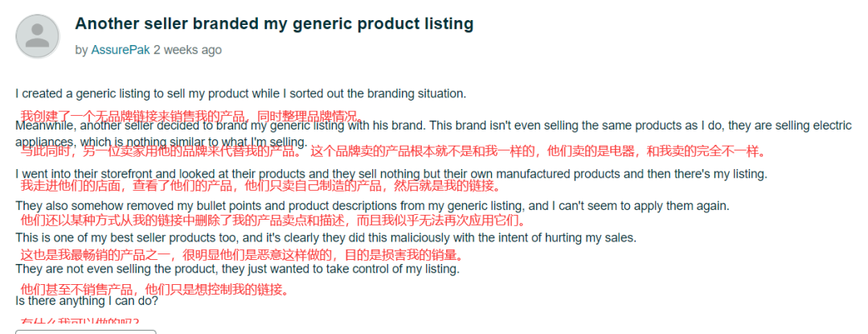This screenshot has width=868, height=334.
Task: Click the red Chinese line beginning 他们甚至不销售产品
Action: (155, 289)
